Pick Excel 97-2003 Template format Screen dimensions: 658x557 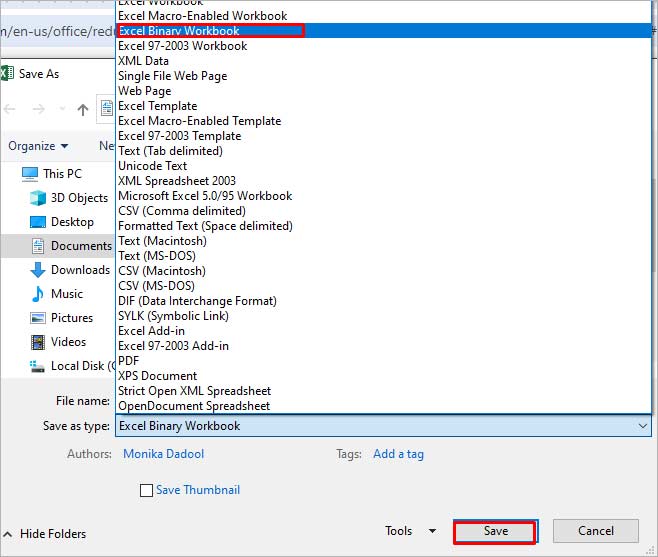pos(384,136)
